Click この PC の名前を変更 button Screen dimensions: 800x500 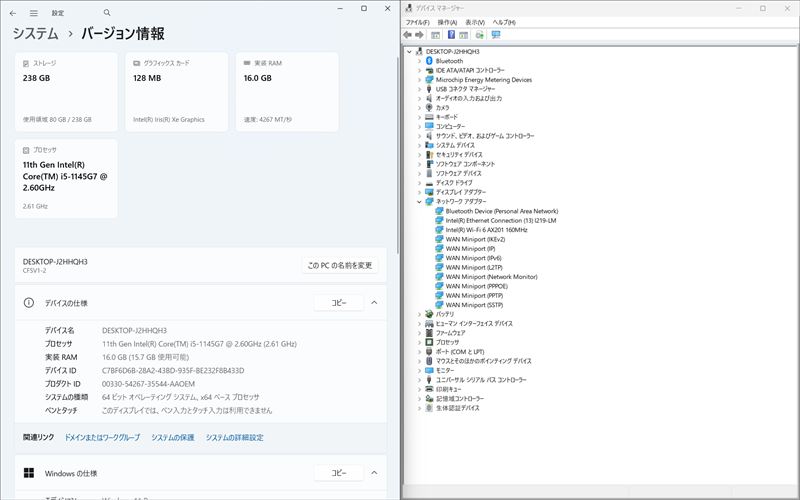[340, 265]
